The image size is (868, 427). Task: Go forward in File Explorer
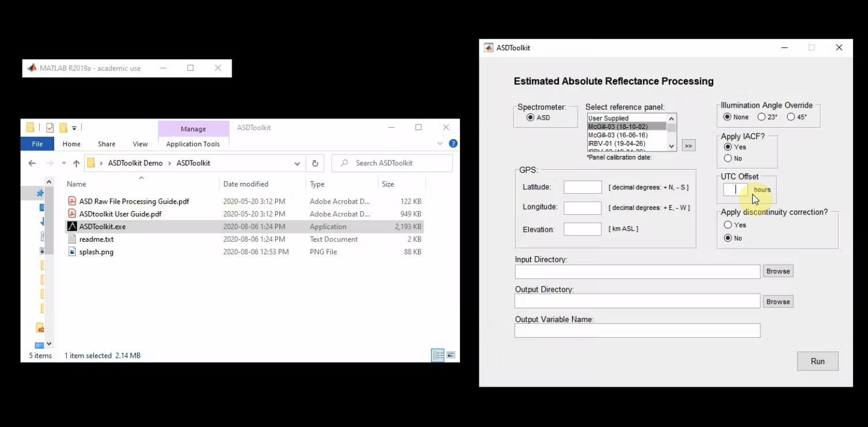pyautogui.click(x=50, y=163)
